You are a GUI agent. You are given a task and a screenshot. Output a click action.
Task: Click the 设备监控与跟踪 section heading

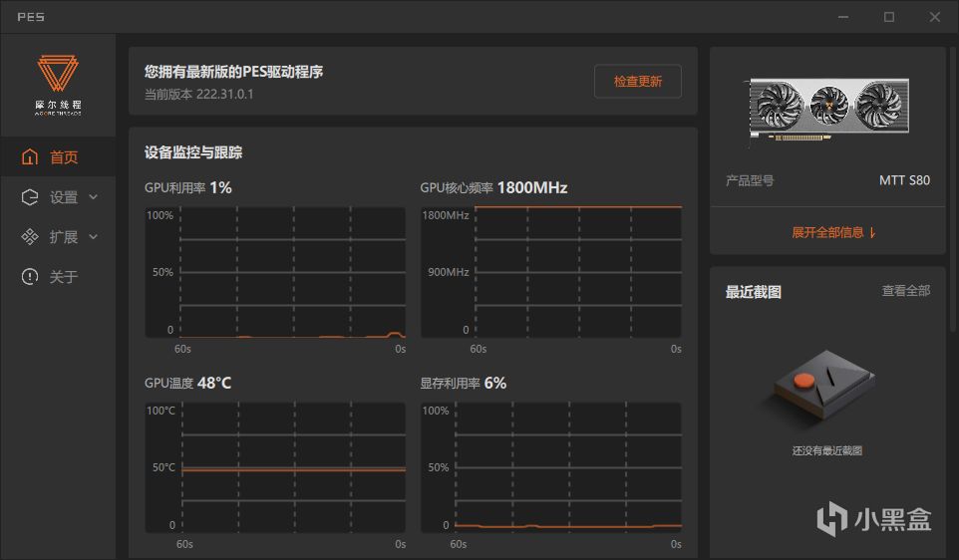tap(193, 152)
